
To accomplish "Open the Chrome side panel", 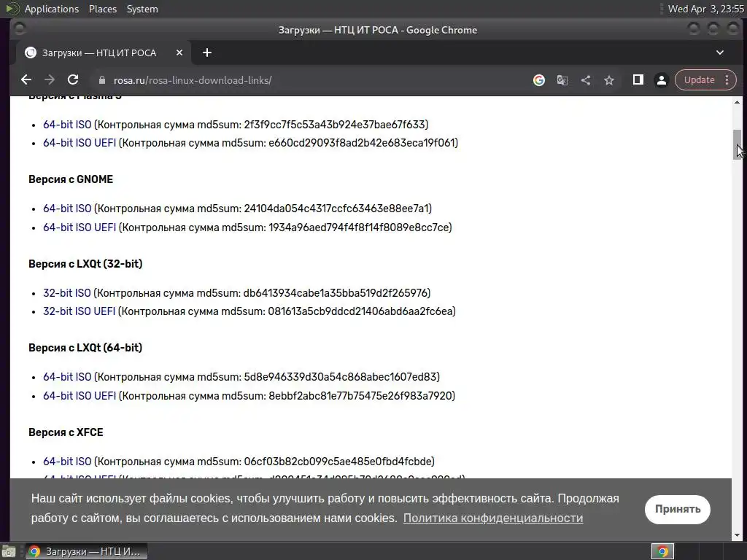I will tap(638, 80).
